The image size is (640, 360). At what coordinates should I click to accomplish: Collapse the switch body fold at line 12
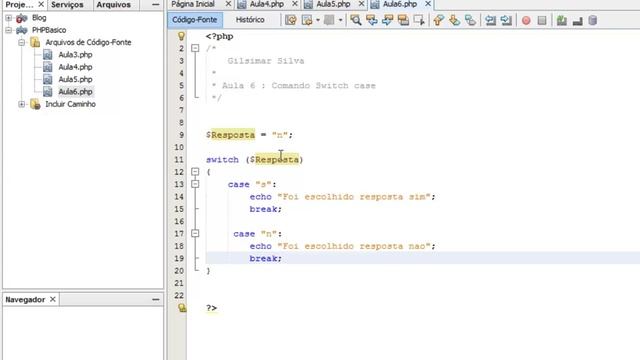click(x=195, y=171)
